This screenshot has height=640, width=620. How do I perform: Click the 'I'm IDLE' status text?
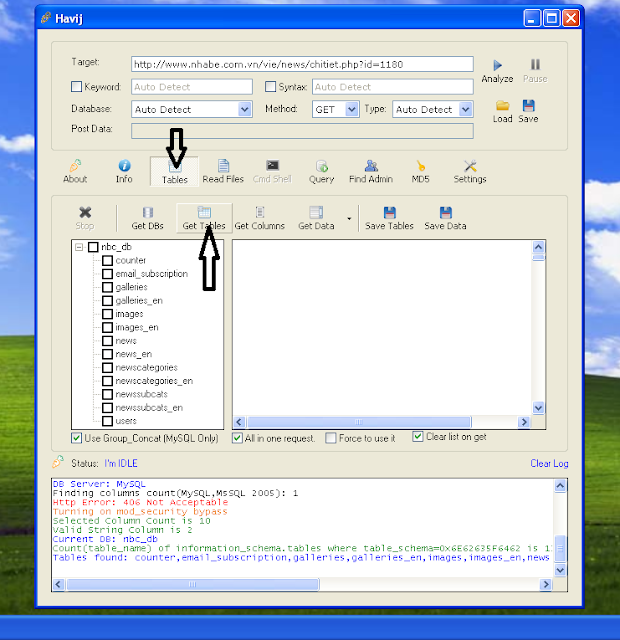pyautogui.click(x=121, y=464)
